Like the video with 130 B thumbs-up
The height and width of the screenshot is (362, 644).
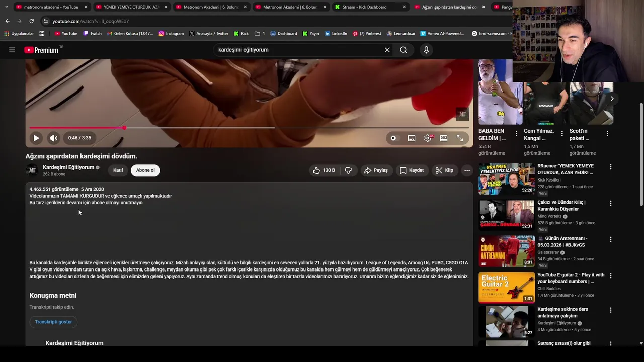[x=324, y=170]
